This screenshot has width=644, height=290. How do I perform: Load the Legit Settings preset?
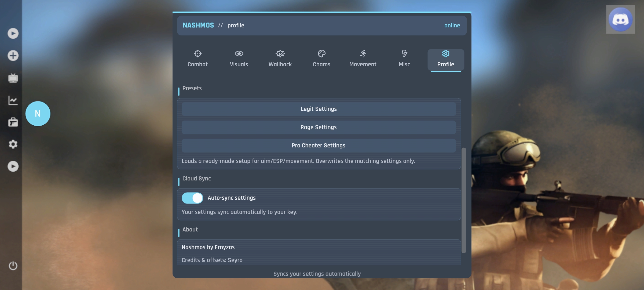[x=319, y=109]
